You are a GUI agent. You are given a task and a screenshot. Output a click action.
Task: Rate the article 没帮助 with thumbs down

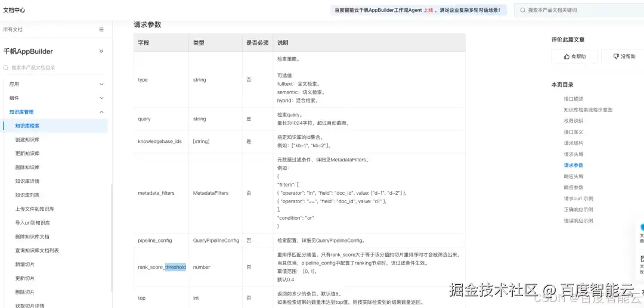tap(624, 57)
